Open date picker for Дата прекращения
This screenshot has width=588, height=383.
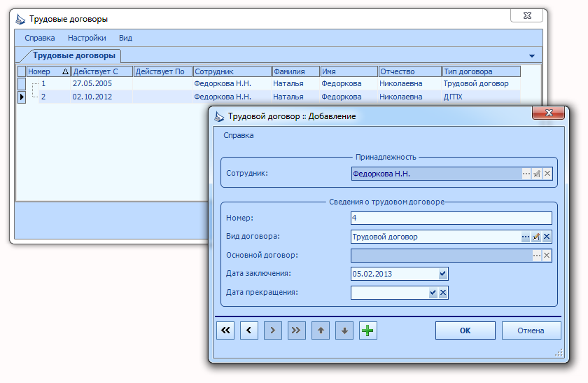coord(433,293)
